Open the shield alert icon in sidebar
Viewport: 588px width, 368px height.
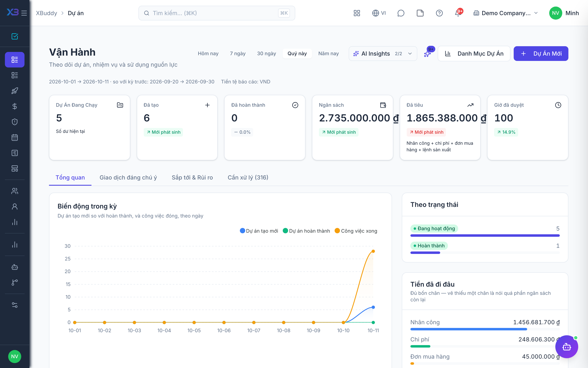coord(14,122)
